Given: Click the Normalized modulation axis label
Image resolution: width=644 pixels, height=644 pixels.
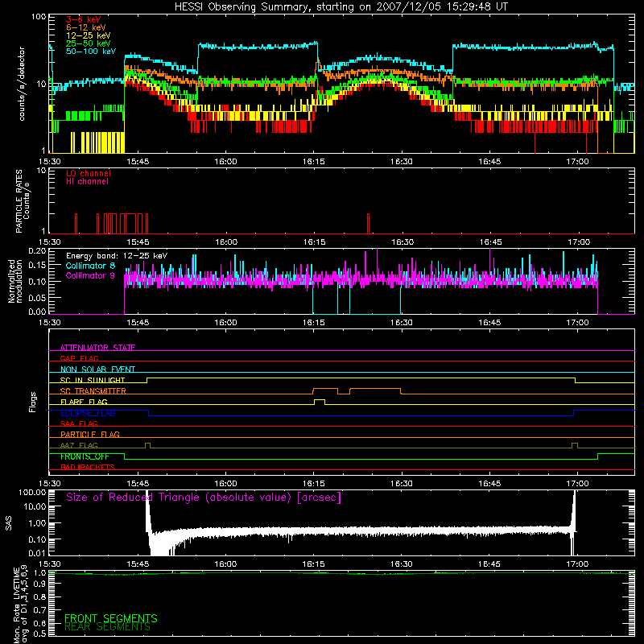Looking at the screenshot, I should click(x=14, y=281).
